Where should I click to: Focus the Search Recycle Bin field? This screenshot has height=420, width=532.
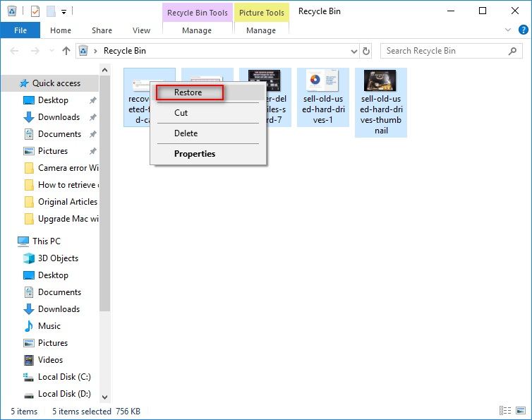(452, 51)
